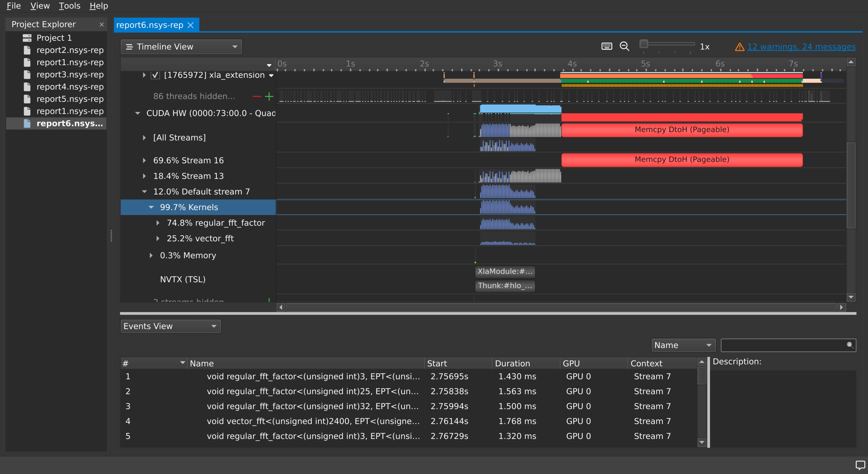The image size is (868, 474).
Task: Close the report6.nsys-rep tab
Action: (x=191, y=25)
